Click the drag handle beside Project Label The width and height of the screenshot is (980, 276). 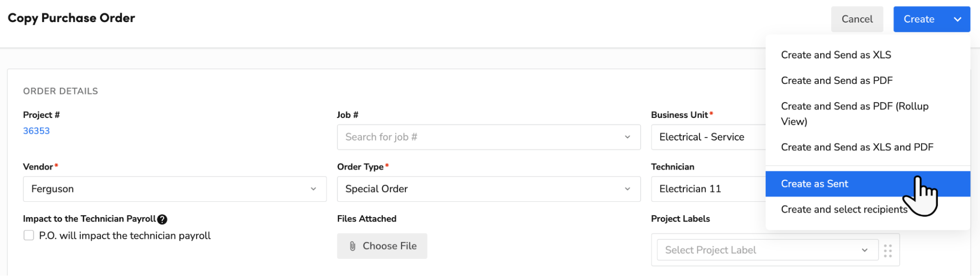tap(888, 250)
